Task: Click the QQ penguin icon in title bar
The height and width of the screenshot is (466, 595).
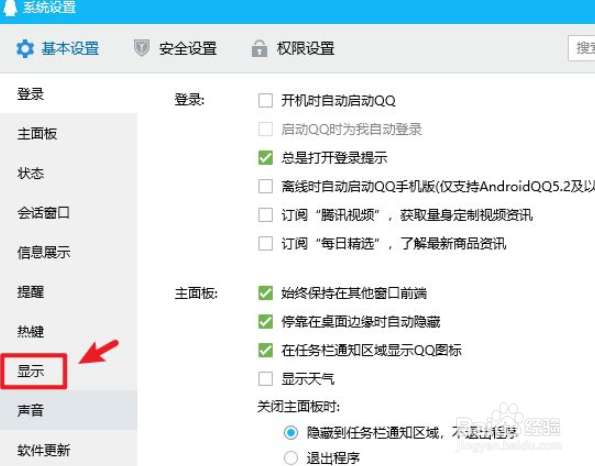Action: click(x=9, y=8)
